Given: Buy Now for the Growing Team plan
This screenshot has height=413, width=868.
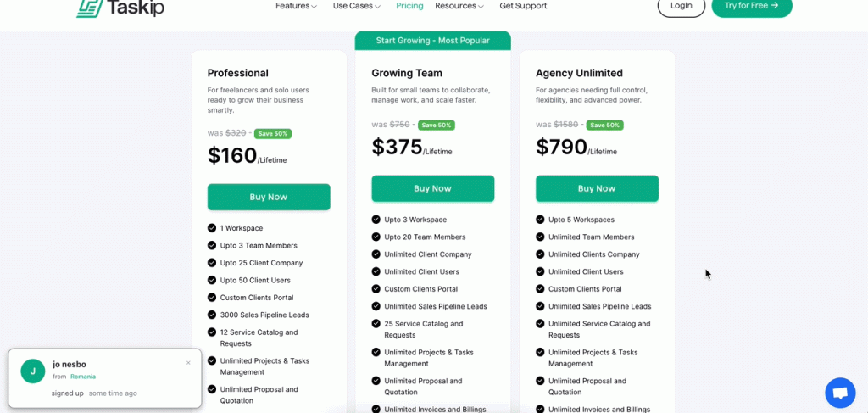Looking at the screenshot, I should (432, 188).
